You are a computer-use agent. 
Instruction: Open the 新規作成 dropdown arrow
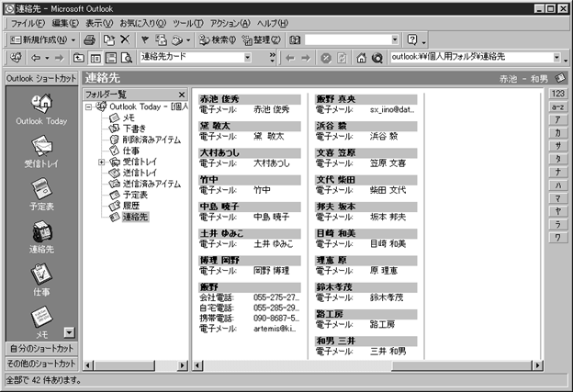point(73,40)
